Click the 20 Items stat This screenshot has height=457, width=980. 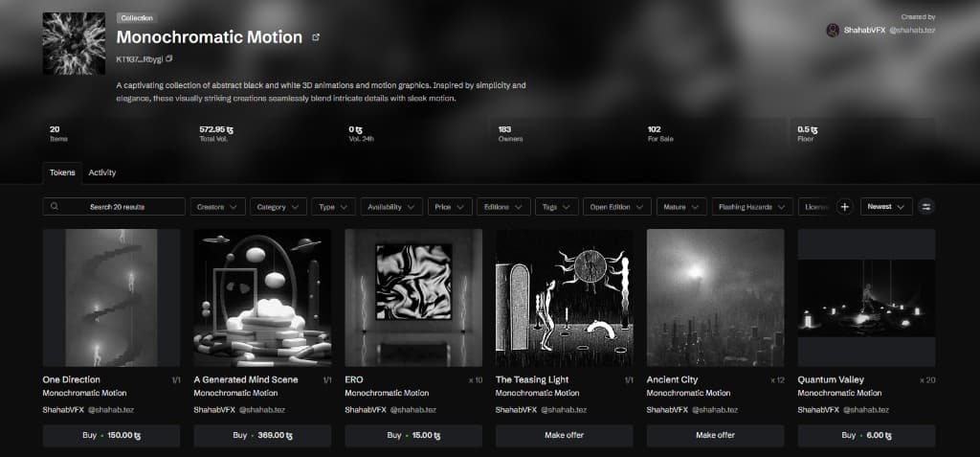point(58,133)
